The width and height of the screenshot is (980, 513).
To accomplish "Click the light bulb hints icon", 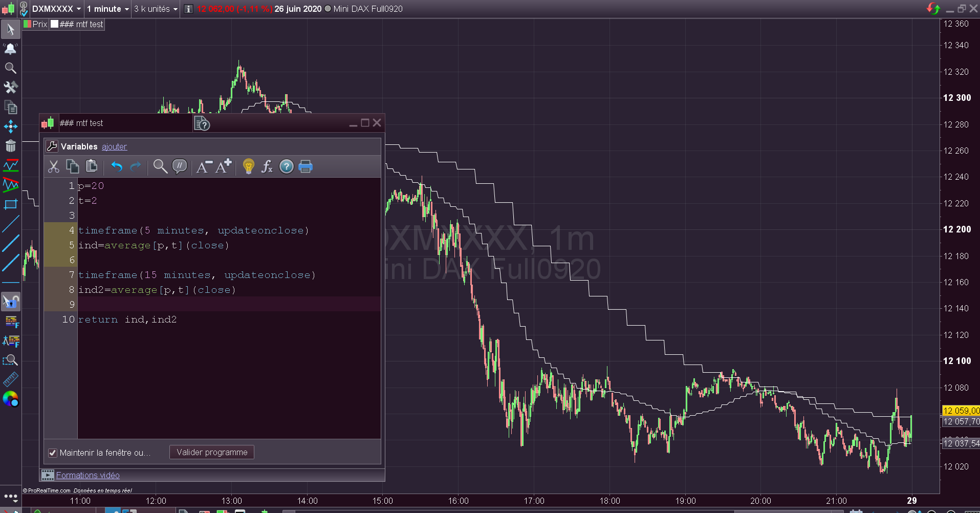I will pos(248,166).
